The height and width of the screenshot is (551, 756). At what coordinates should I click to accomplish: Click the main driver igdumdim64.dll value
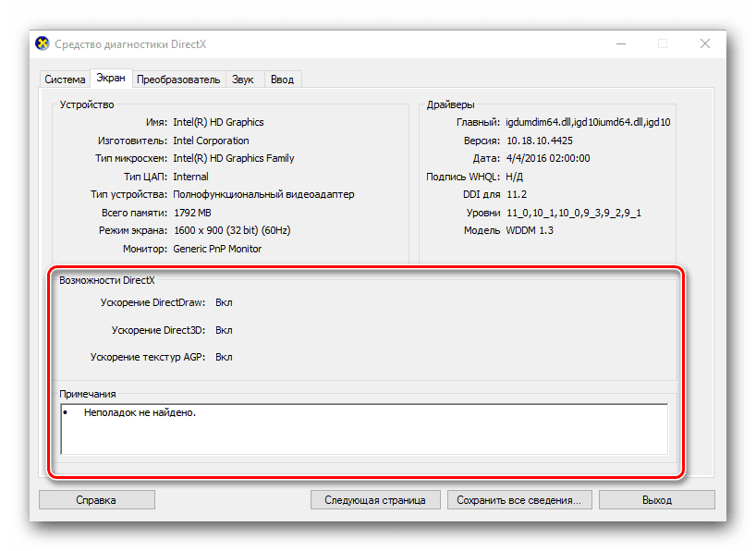pos(588,123)
